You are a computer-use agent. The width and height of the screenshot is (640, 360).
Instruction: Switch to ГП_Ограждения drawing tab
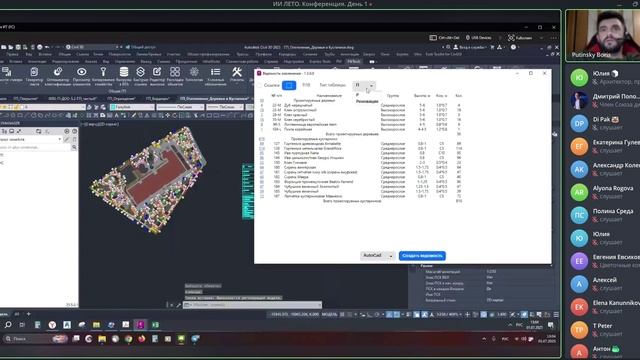pos(121,99)
